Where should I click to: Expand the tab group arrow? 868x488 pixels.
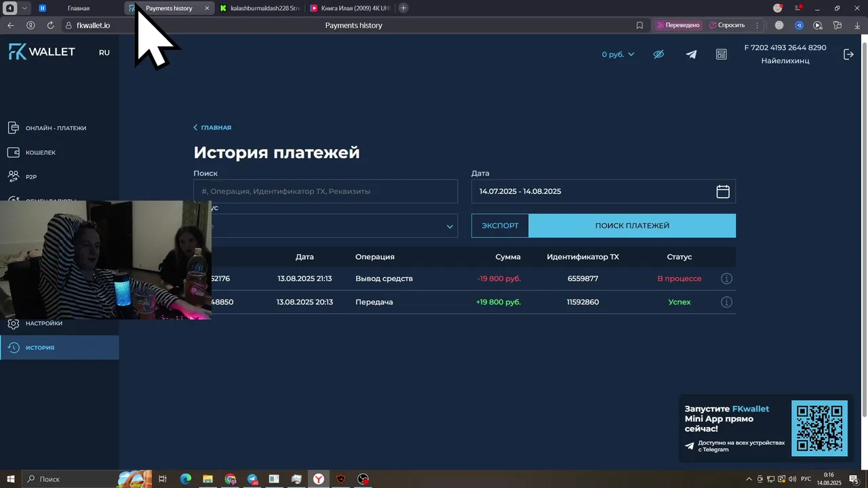25,8
